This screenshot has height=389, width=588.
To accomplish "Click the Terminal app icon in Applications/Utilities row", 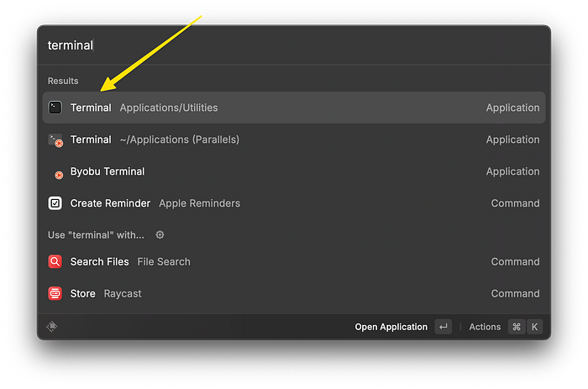I will pyautogui.click(x=55, y=108).
